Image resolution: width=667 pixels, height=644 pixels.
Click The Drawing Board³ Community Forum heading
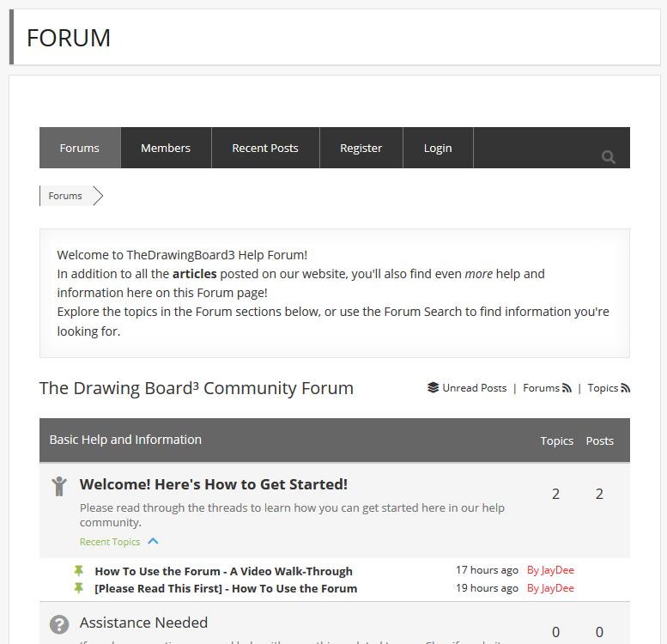(197, 388)
